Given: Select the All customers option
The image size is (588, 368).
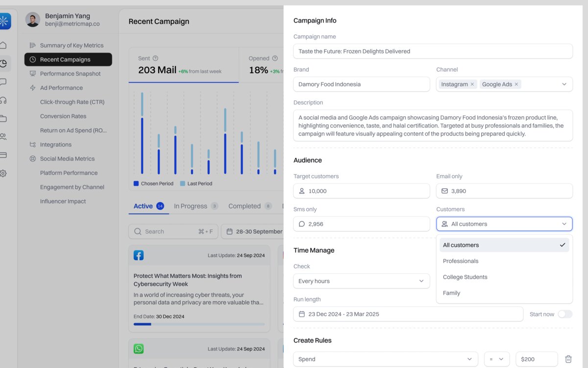Looking at the screenshot, I should (504, 245).
